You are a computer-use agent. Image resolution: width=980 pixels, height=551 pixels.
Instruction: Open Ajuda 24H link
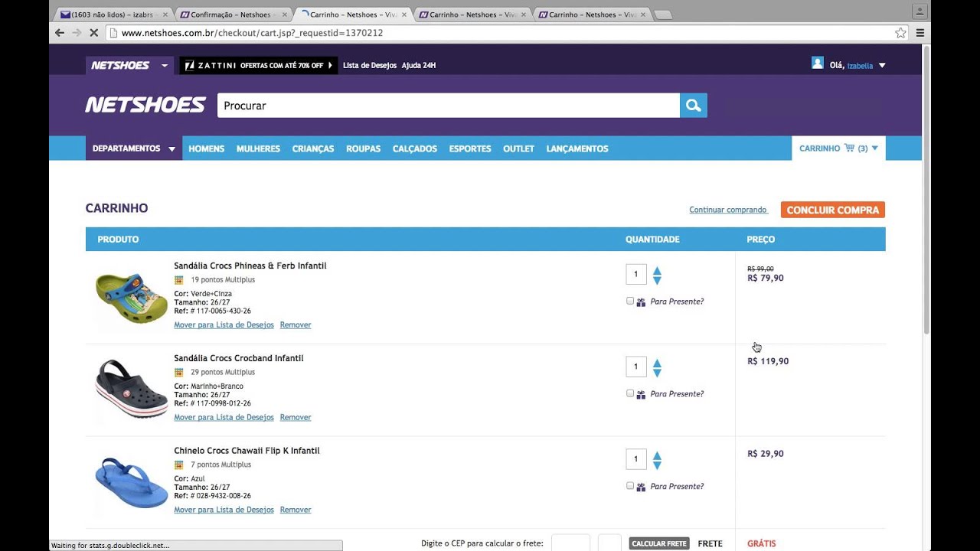419,66
